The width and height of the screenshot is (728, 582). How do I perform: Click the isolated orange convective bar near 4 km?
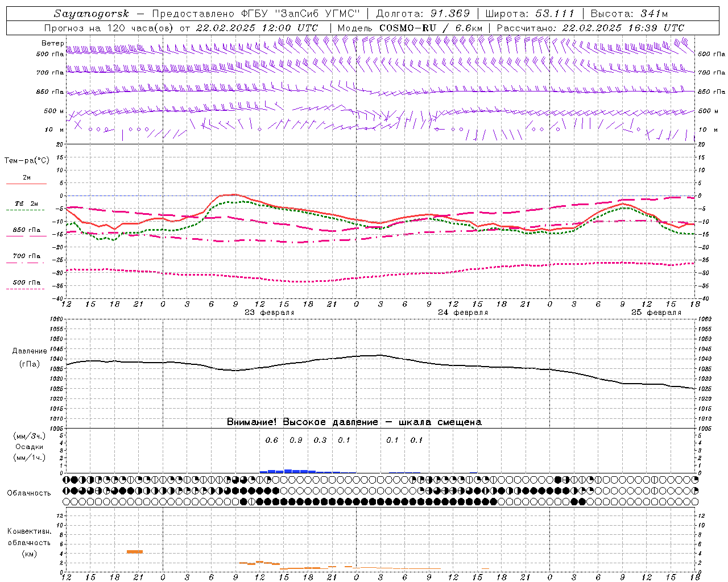click(135, 551)
